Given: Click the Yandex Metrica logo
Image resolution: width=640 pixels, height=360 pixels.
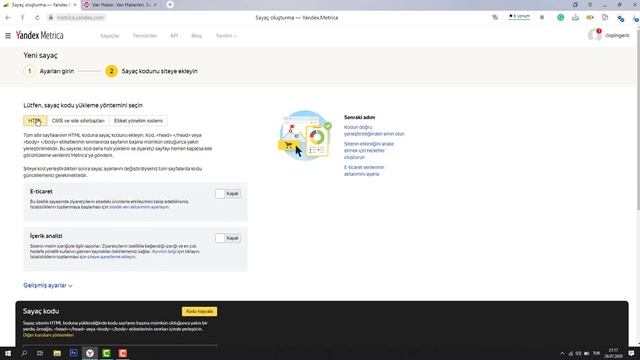Looking at the screenshot, I should (x=40, y=36).
